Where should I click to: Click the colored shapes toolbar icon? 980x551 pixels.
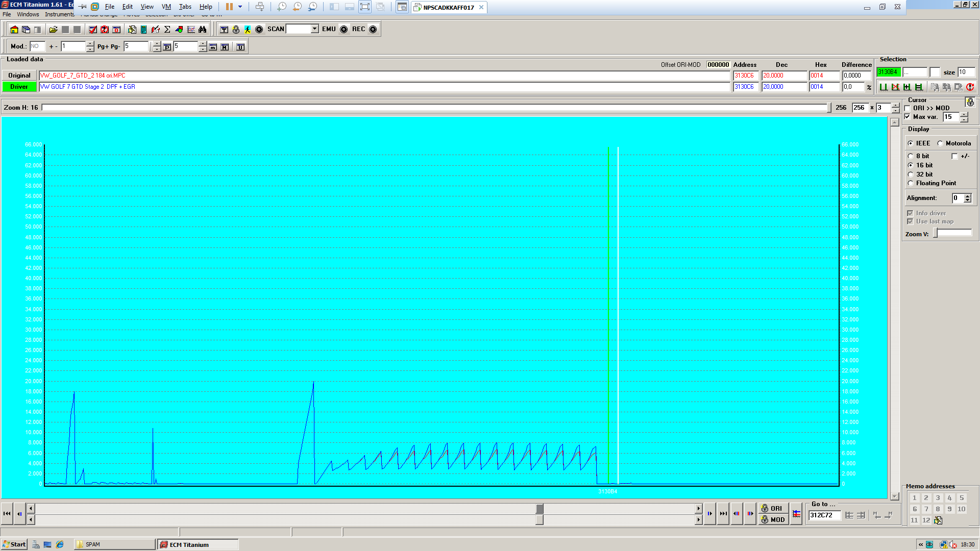(x=179, y=30)
